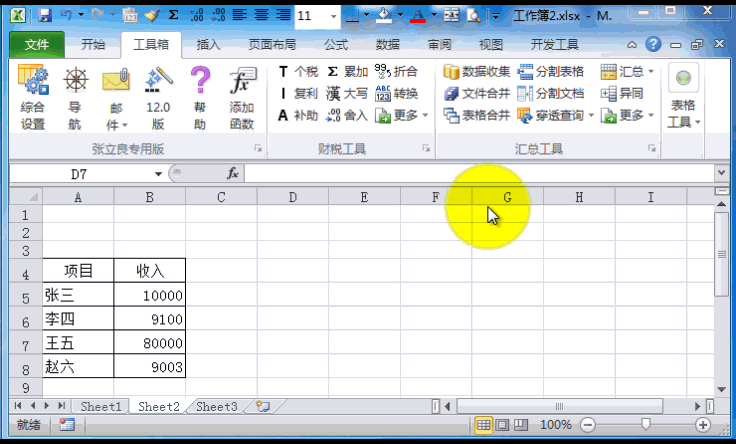The width and height of the screenshot is (736, 444).
Task: Switch to Page Layout view
Action: pos(502,425)
